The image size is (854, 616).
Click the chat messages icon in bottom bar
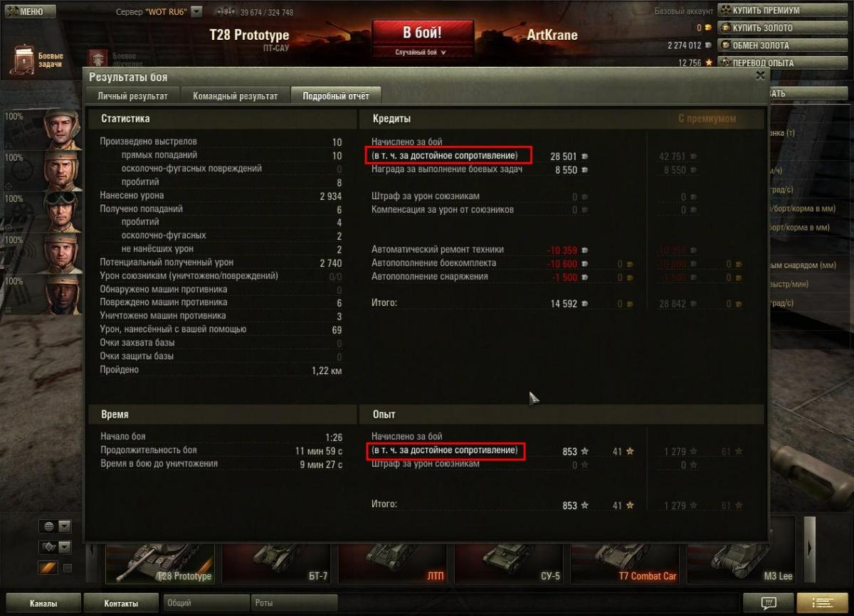click(769, 602)
